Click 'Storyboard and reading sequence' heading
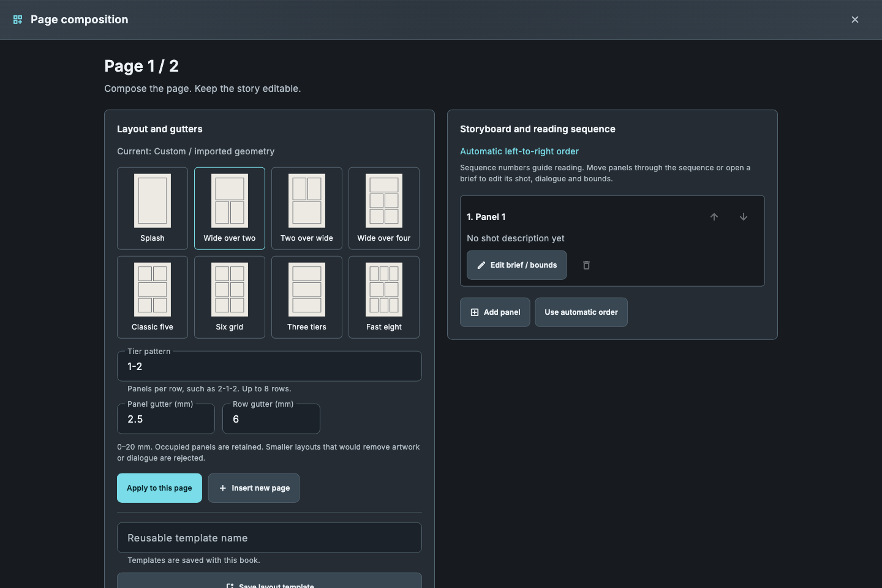 click(538, 129)
